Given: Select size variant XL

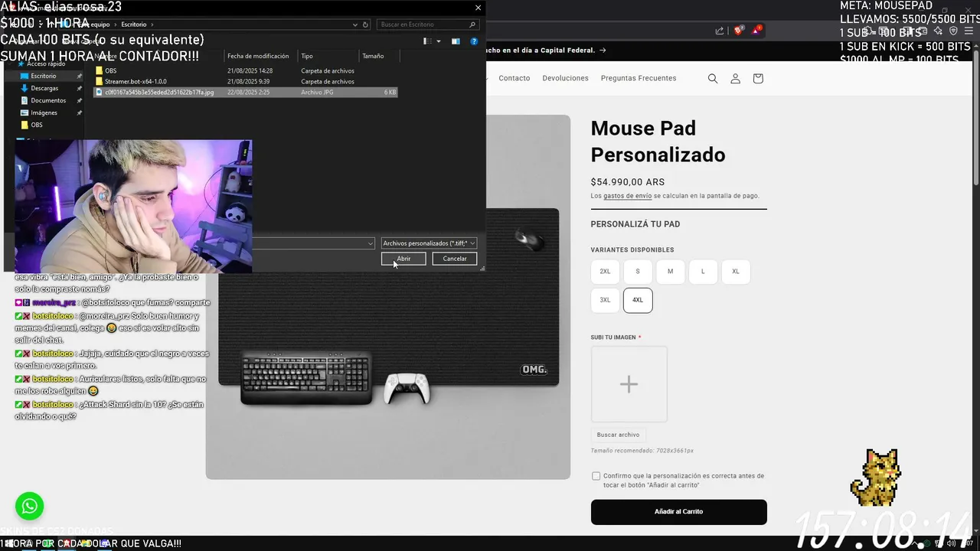Looking at the screenshot, I should pos(736,272).
